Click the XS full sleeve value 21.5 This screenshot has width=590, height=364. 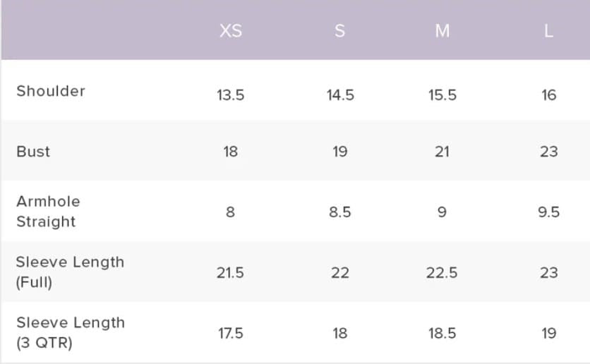[230, 273]
